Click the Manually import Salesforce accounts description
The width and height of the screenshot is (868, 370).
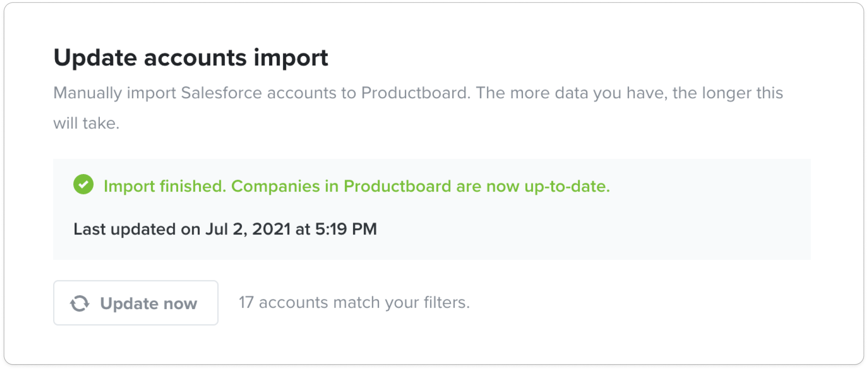point(418,108)
